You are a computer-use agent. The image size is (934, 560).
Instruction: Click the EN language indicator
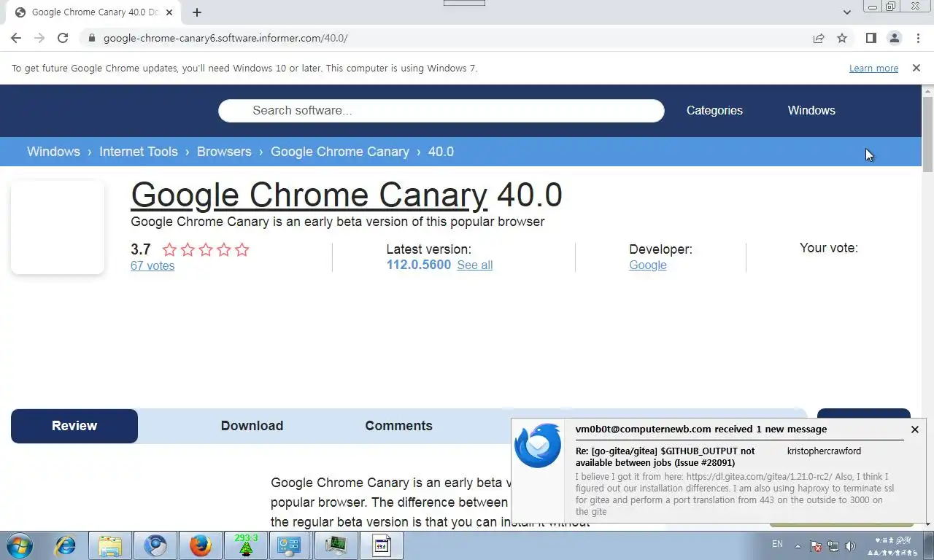tap(778, 544)
